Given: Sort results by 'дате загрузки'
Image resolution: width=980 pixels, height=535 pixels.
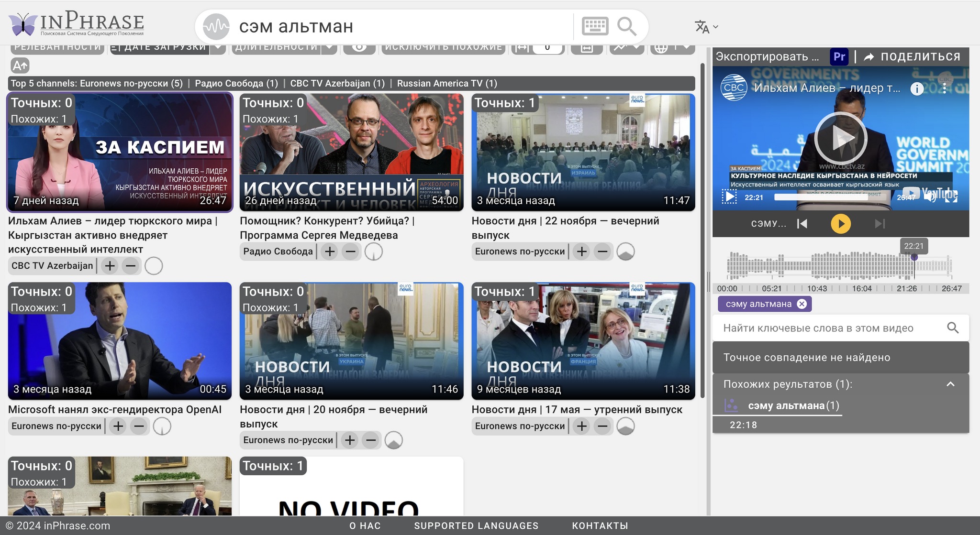Looking at the screenshot, I should (160, 47).
